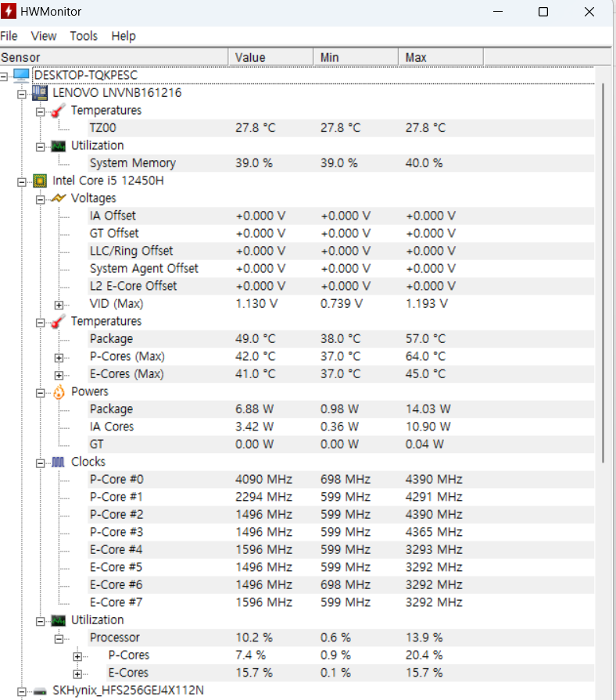Click the CPU Temperatures thermometer icon
Viewport: 616px width, 700px height.
(x=58, y=321)
